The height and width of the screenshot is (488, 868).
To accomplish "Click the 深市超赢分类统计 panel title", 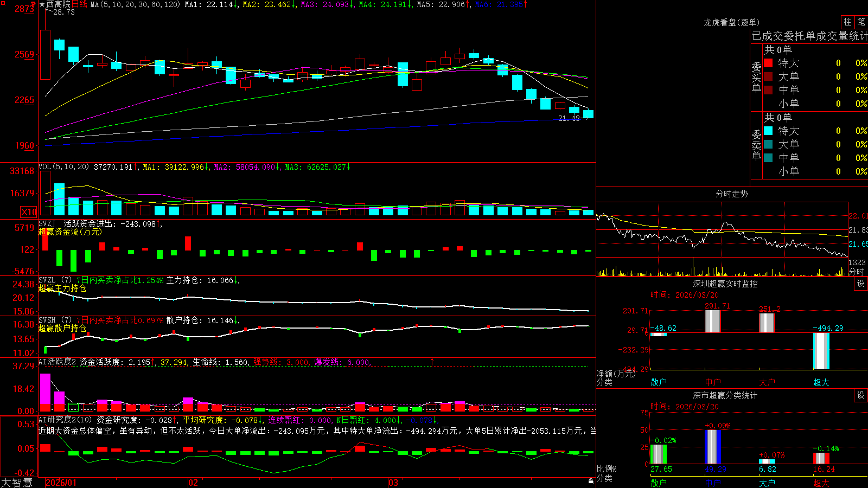I will (725, 395).
